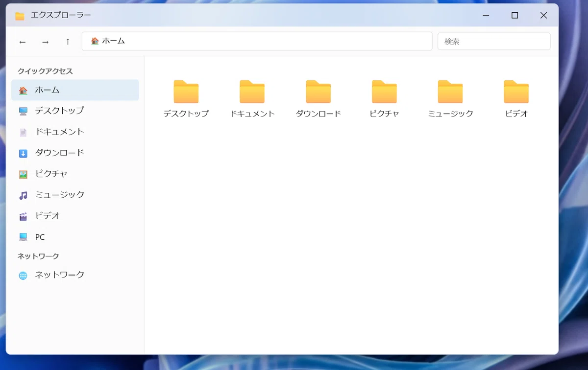Select the ミュージック folder icon in main pane
This screenshot has width=588, height=370.
(x=450, y=92)
